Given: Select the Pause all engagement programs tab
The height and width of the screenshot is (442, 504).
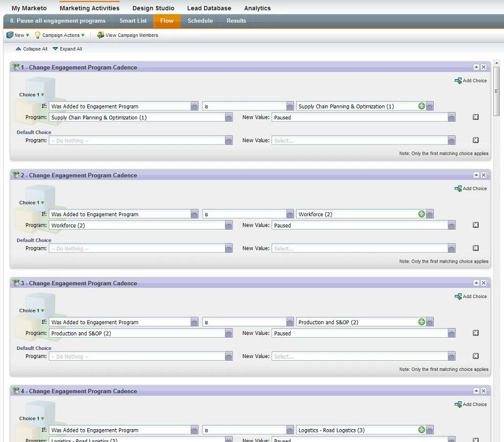Looking at the screenshot, I should click(58, 21).
